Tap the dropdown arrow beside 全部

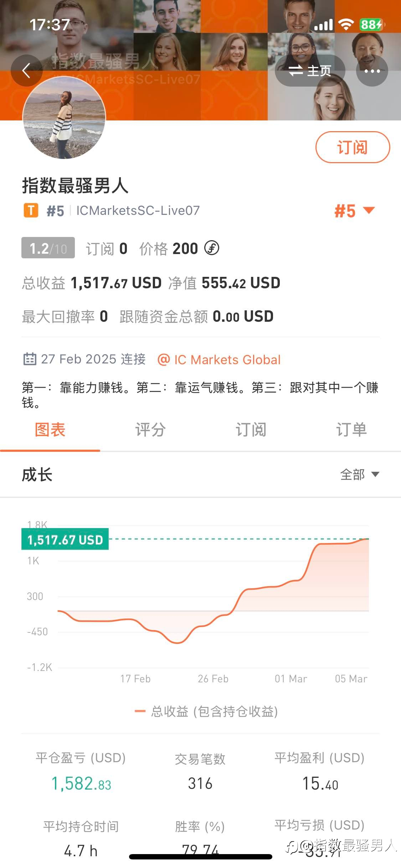[375, 475]
